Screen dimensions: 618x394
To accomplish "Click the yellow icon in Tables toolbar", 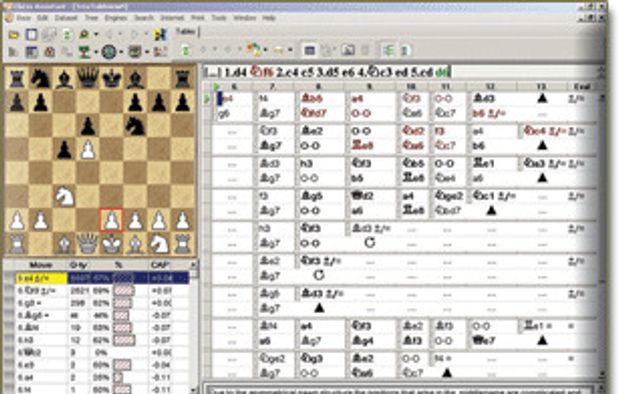I will [x=279, y=50].
